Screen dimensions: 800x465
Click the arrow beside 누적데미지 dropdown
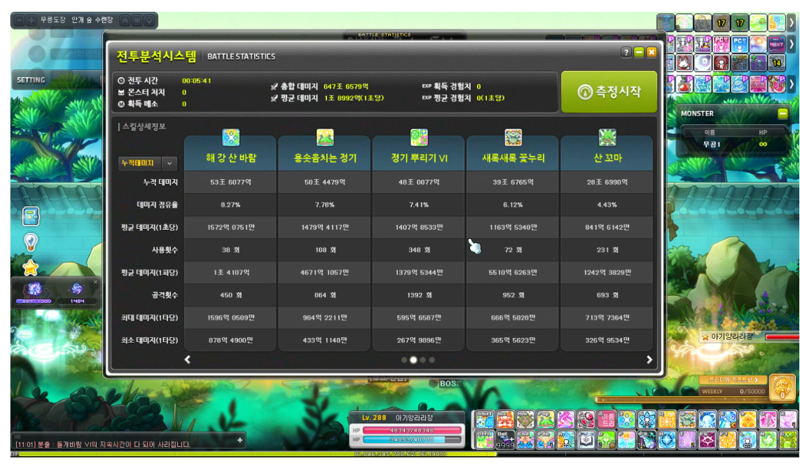169,163
